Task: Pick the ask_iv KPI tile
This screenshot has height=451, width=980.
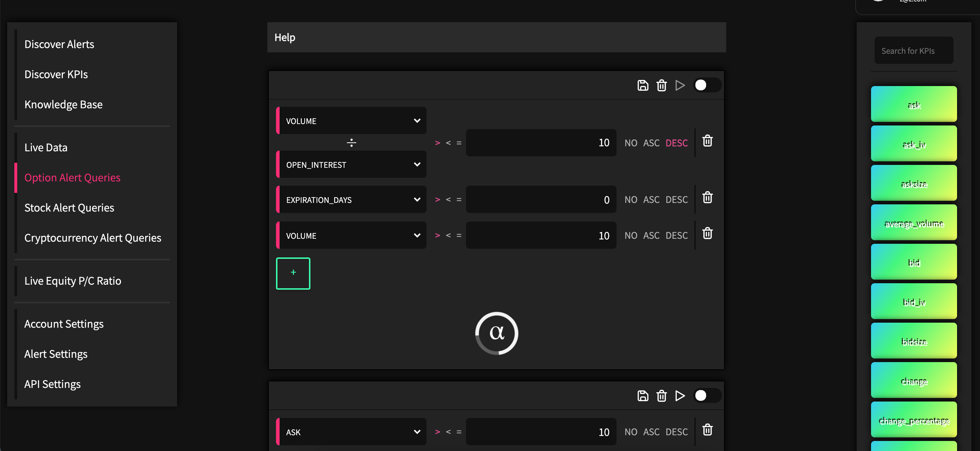Action: [x=914, y=143]
